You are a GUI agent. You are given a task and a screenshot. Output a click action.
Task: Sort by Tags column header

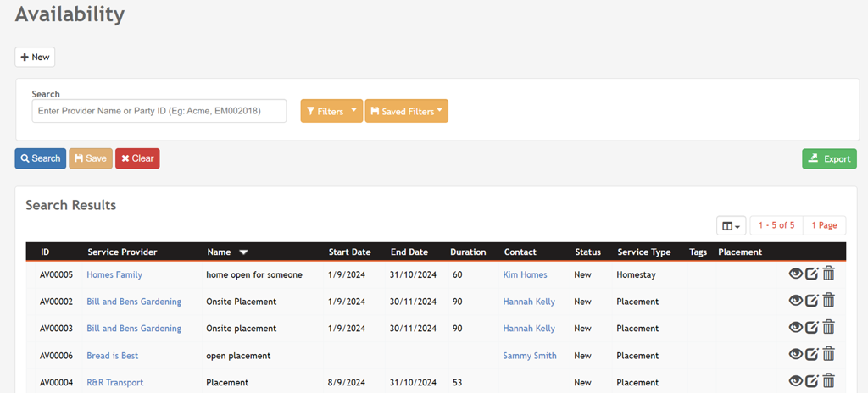coord(698,252)
